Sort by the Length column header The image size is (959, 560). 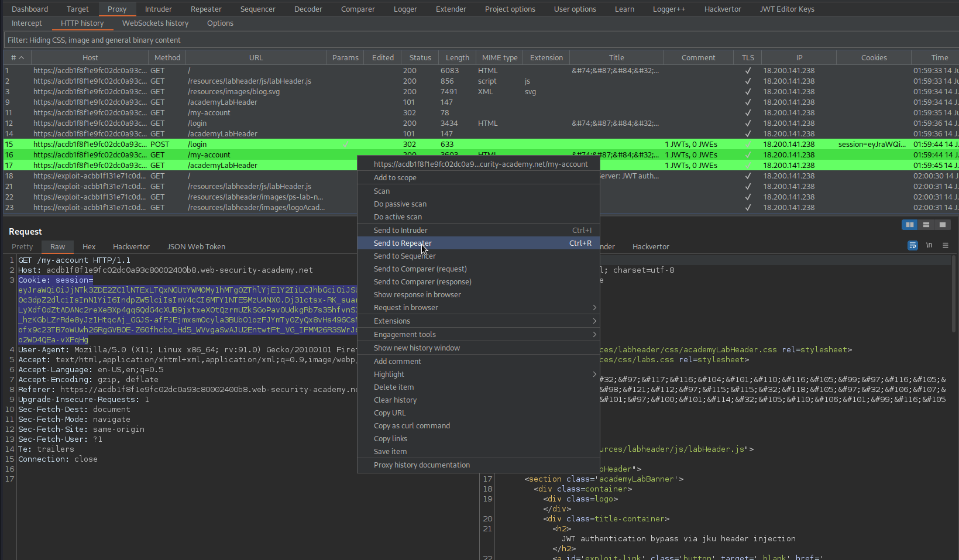coord(458,57)
